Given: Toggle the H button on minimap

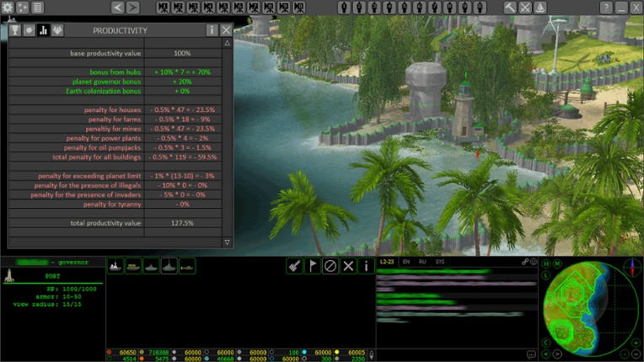Looking at the screenshot, I should coord(546,264).
